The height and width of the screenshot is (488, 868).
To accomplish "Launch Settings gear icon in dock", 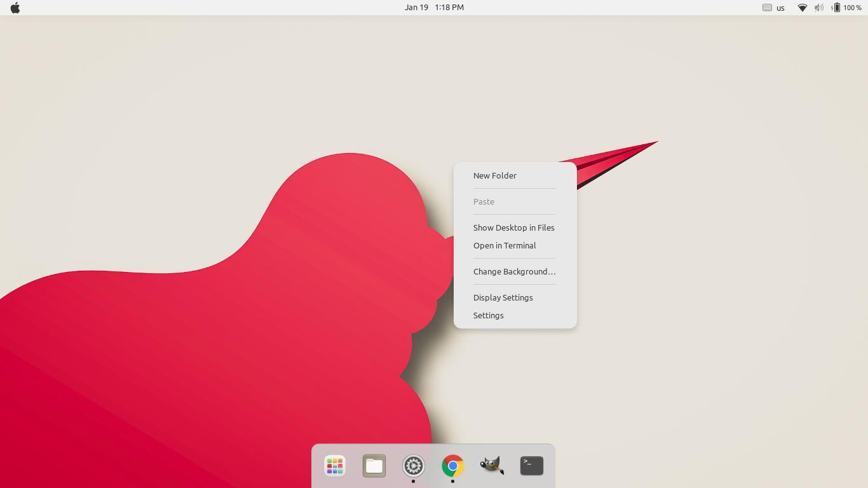I will pyautogui.click(x=414, y=466).
